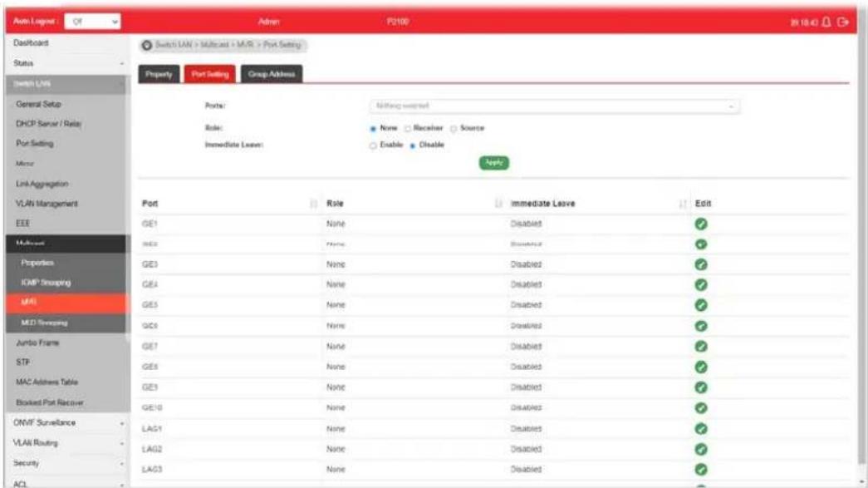Viewport: 868px width, 488px height.
Task: Click the back arrow in breadcrumb
Action: (x=147, y=46)
